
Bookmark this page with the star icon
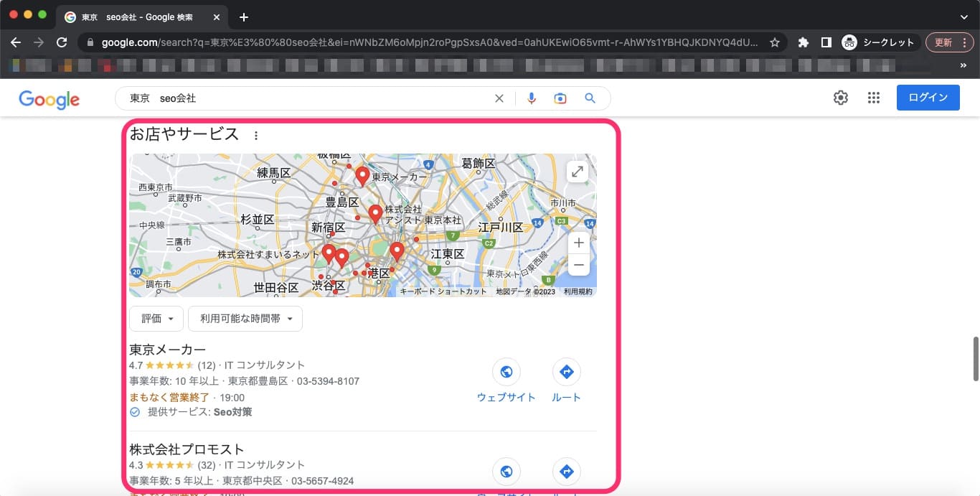pos(775,42)
